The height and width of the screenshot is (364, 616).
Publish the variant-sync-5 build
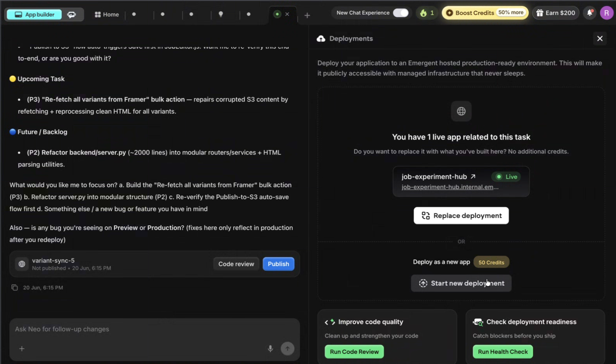[278, 264]
